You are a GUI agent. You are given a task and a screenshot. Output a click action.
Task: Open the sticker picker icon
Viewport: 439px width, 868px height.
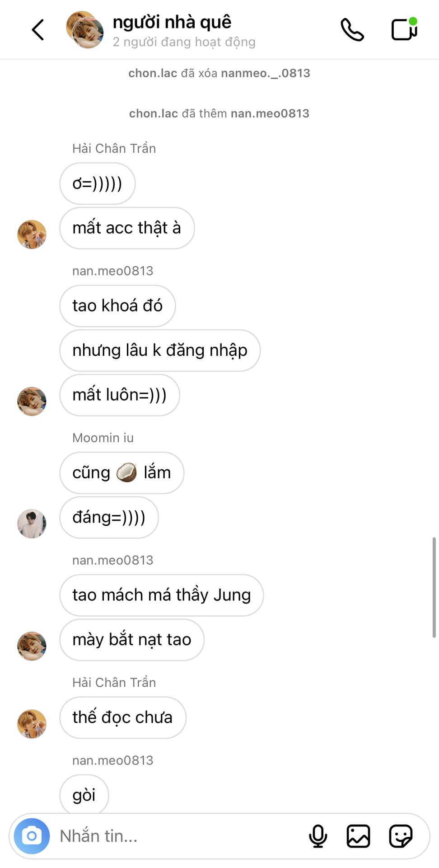(x=401, y=836)
